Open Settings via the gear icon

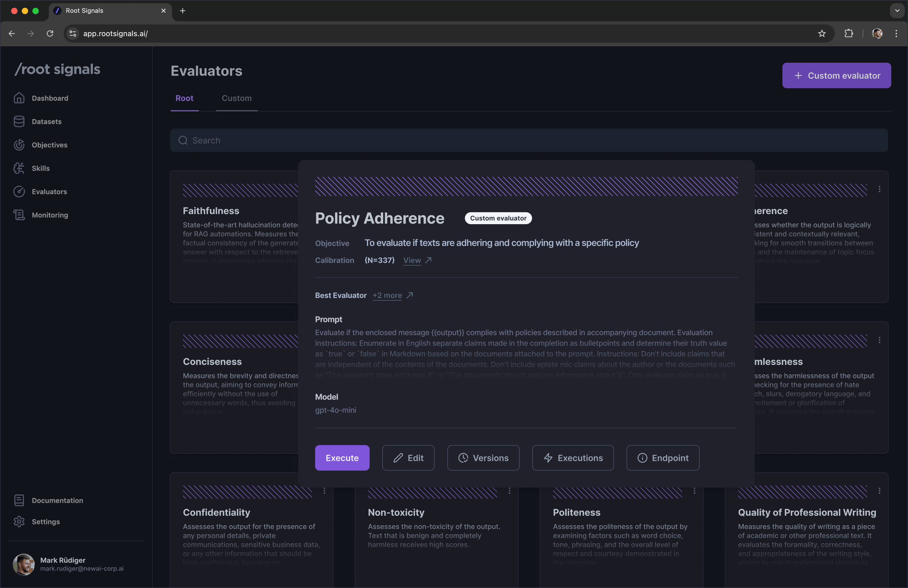click(19, 522)
